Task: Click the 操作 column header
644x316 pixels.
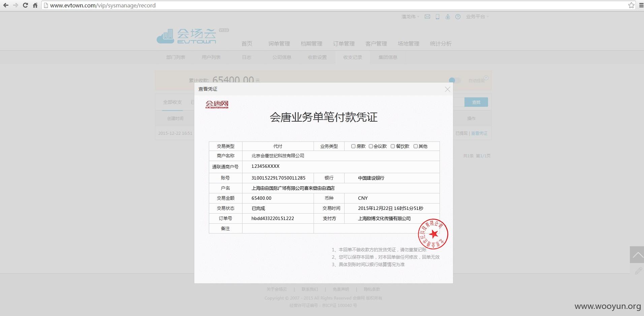Action: 471,119
